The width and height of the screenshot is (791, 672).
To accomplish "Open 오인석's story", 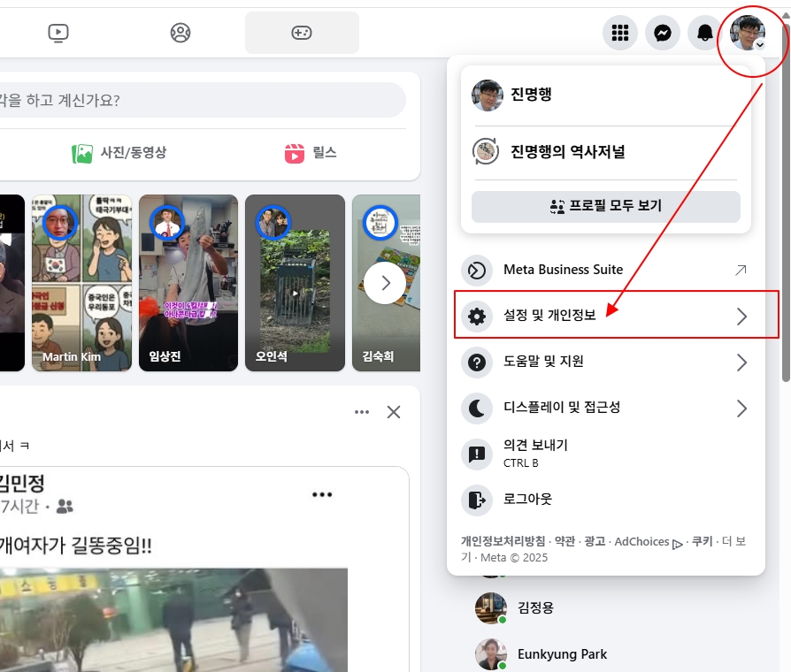I will tap(296, 283).
